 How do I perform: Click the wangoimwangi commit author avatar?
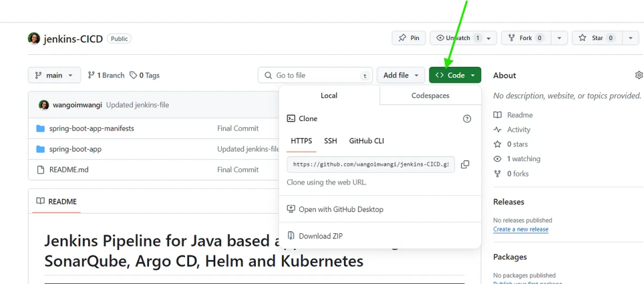[x=44, y=105]
